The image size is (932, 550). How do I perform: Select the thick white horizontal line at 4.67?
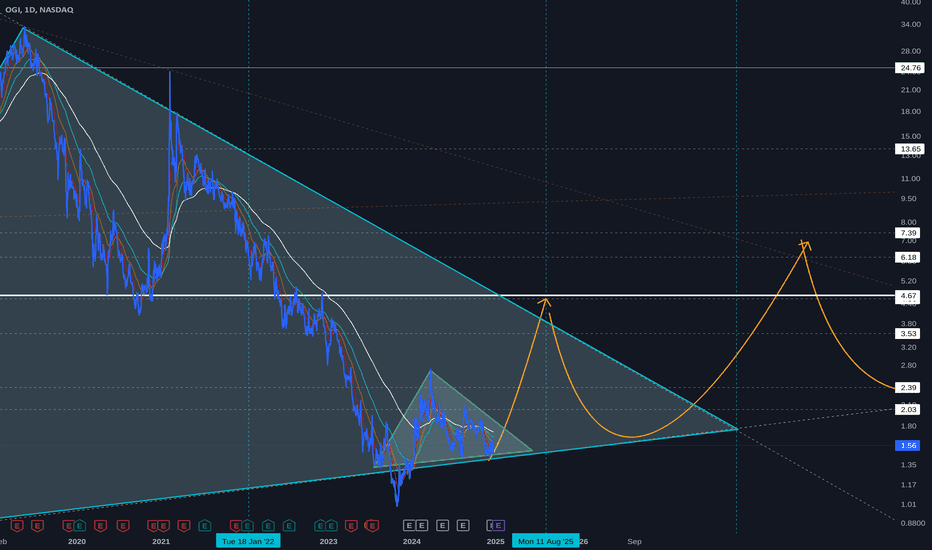[x=447, y=295]
